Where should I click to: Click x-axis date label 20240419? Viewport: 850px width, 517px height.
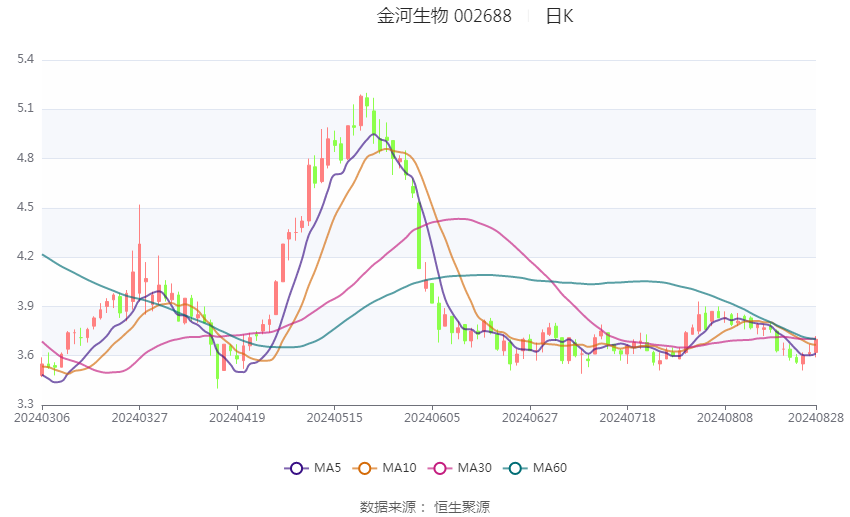coord(237,418)
